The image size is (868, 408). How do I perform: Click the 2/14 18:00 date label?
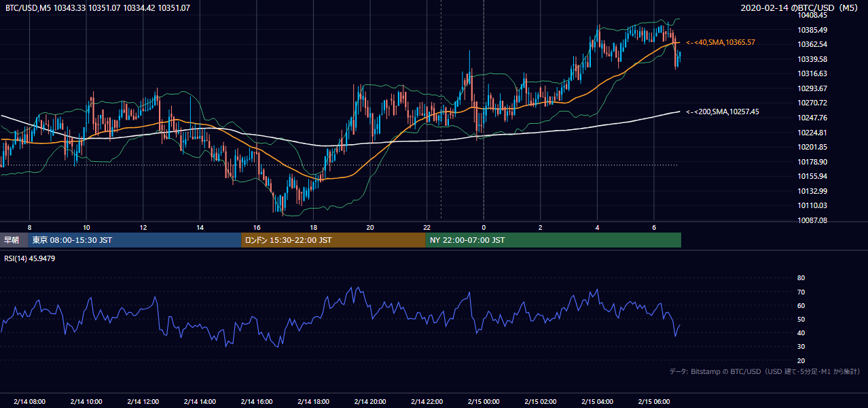[x=313, y=401]
